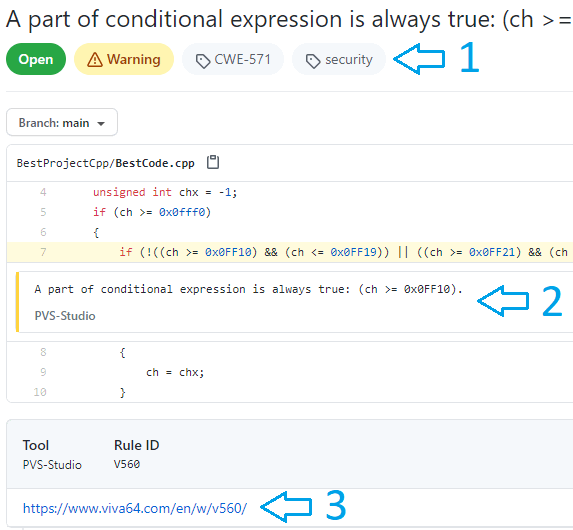The height and width of the screenshot is (530, 573).
Task: Click the PVS-Studio alert message box
Action: click(294, 302)
